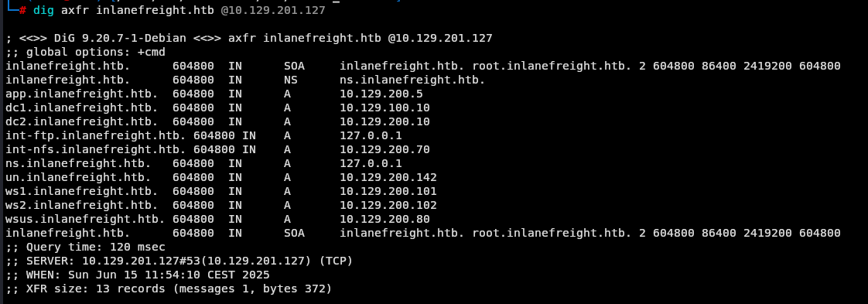Click the axfr argument in the command line
The width and height of the screenshot is (868, 304).
[75, 11]
